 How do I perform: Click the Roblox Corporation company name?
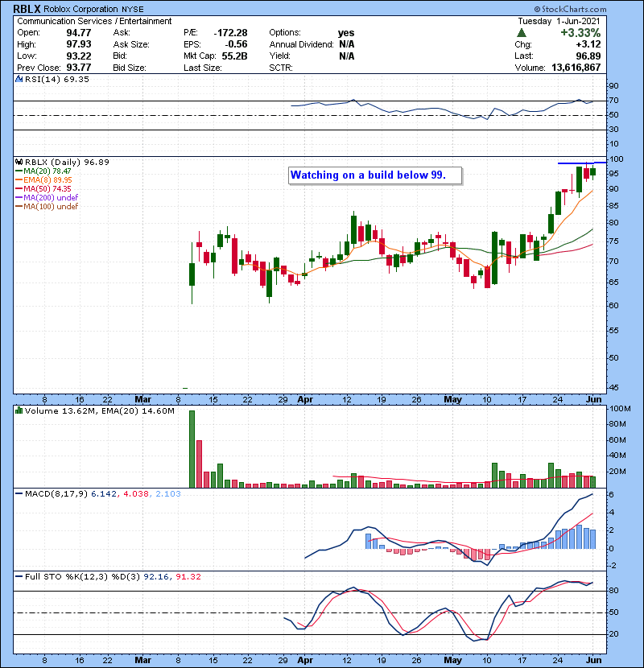(x=80, y=9)
